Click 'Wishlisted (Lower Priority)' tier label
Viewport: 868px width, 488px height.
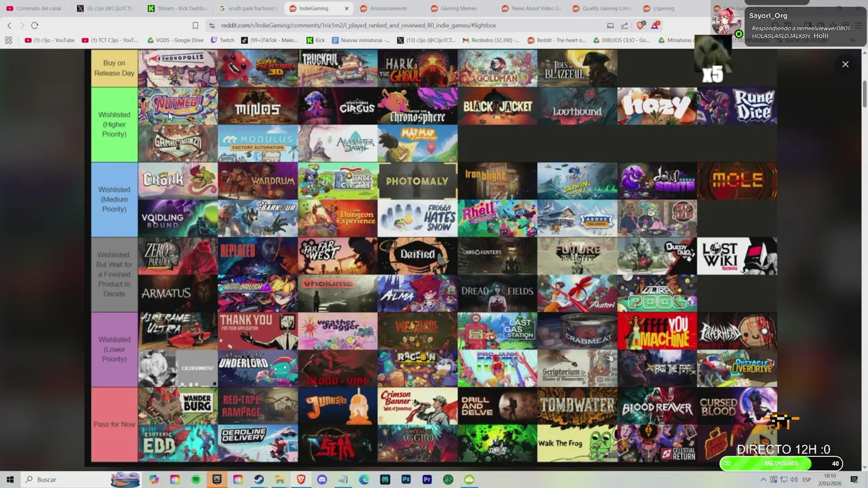115,349
